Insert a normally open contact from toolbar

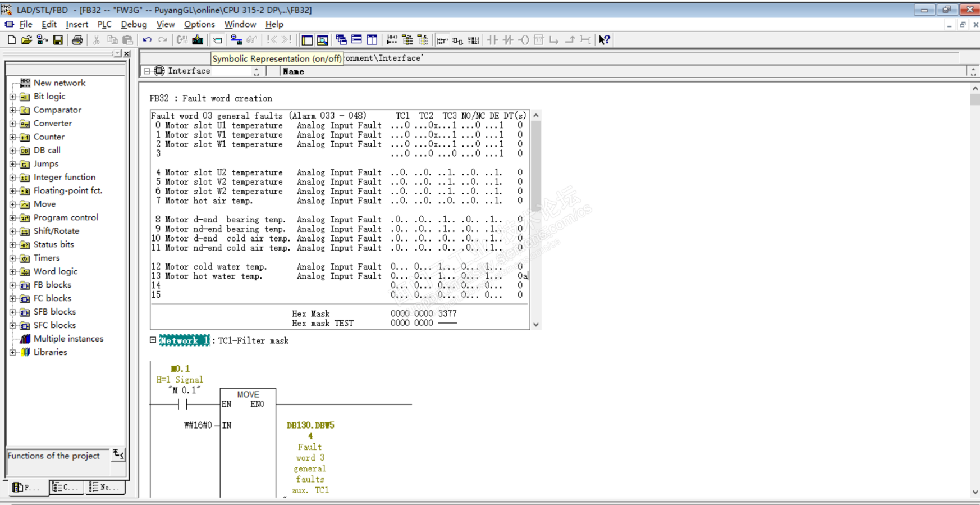click(492, 40)
